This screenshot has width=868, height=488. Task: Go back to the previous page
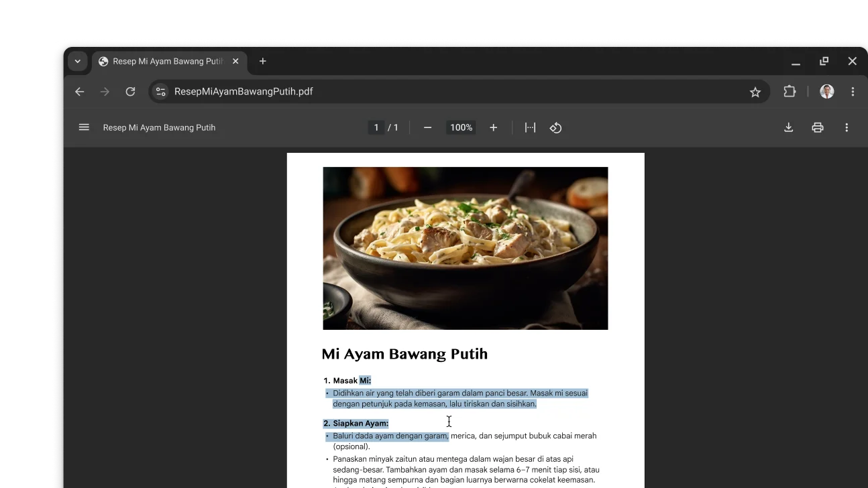coord(79,91)
